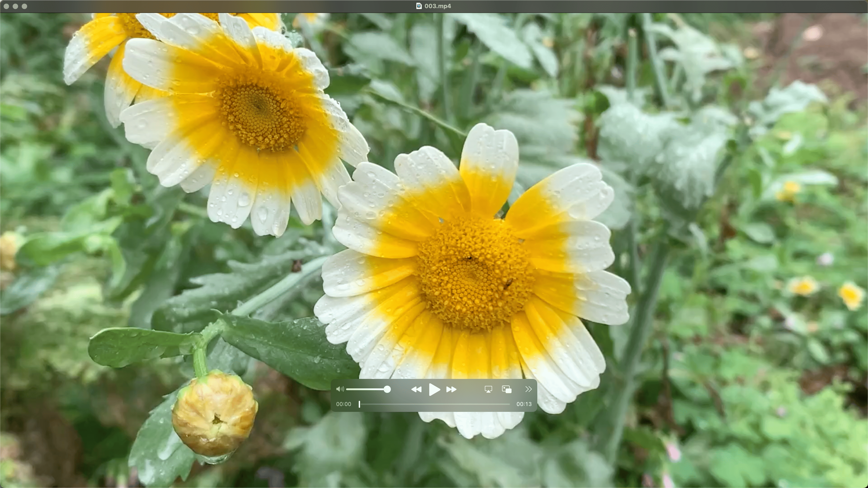Screen dimensions: 868x488
Task: Set volume to half on the volume track
Action: coord(367,389)
